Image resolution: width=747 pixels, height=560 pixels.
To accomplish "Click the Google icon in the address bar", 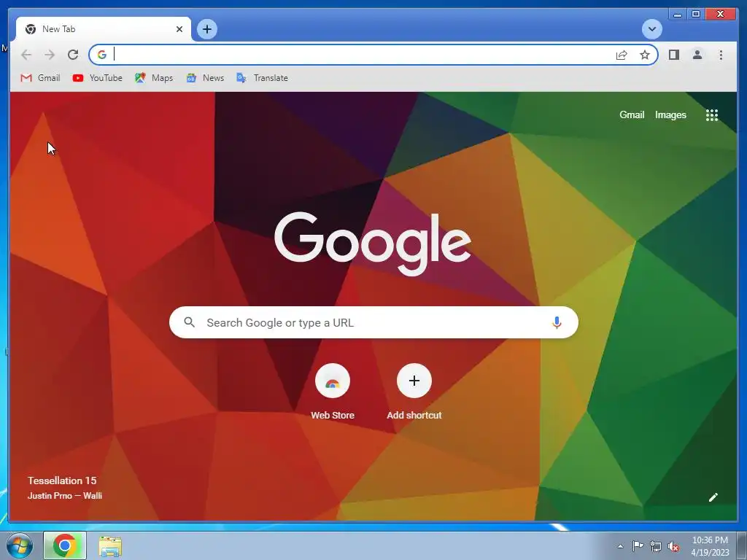I will point(102,55).
